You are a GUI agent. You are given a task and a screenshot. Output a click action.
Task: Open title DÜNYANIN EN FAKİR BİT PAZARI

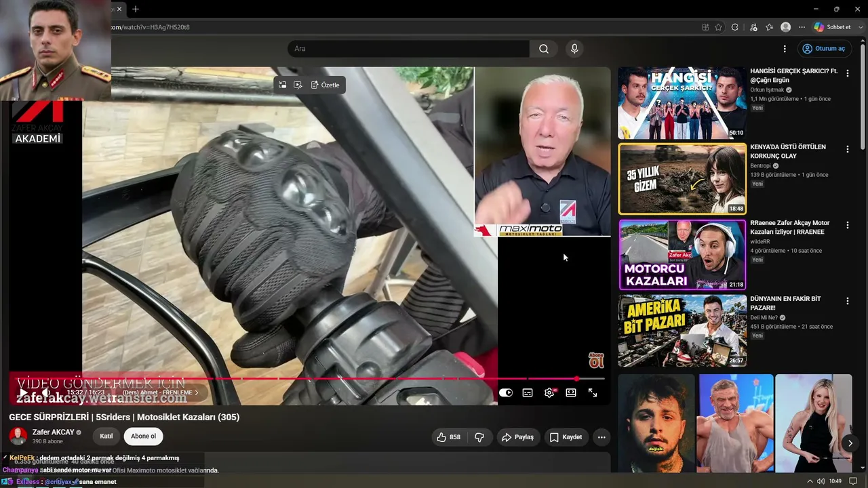785,303
